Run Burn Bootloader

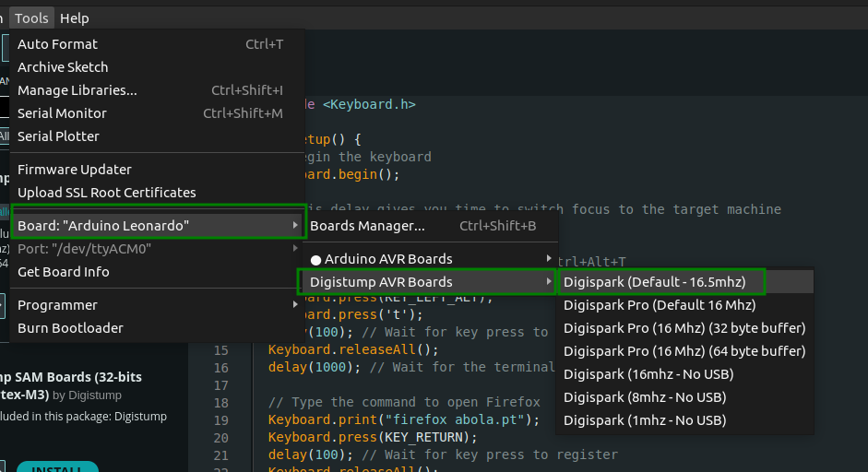point(70,328)
